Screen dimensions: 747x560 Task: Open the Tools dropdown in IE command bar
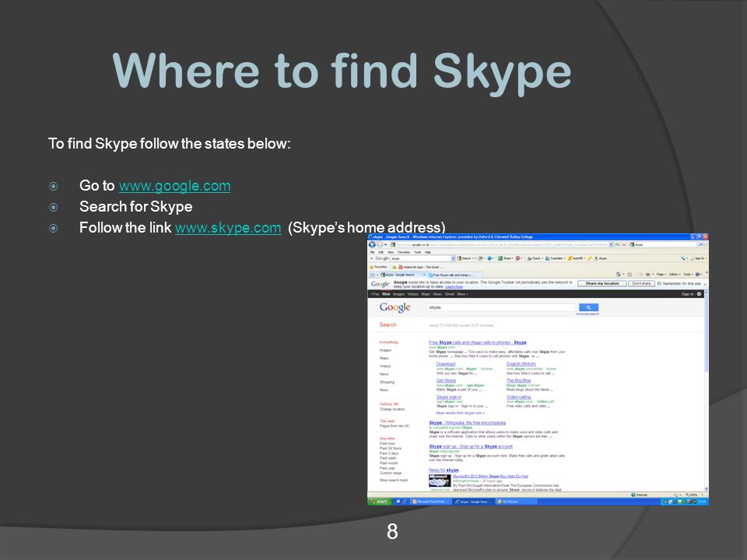click(688, 275)
